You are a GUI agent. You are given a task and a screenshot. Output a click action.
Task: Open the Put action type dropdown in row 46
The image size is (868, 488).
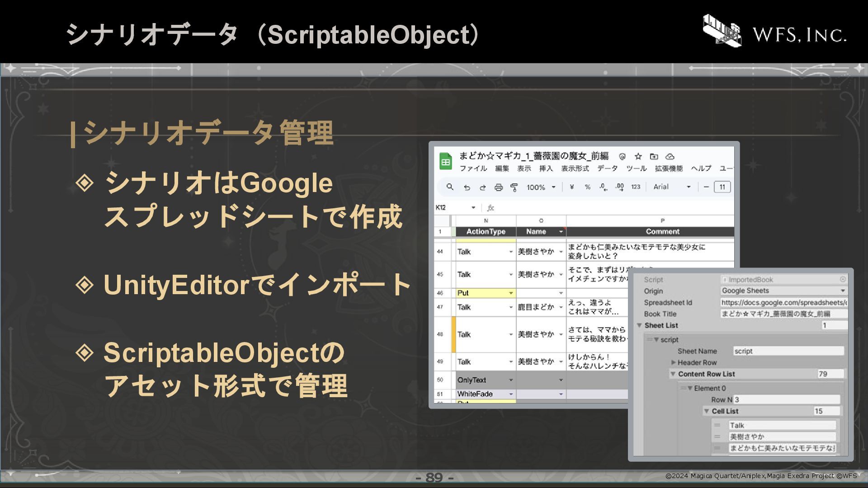coord(511,293)
